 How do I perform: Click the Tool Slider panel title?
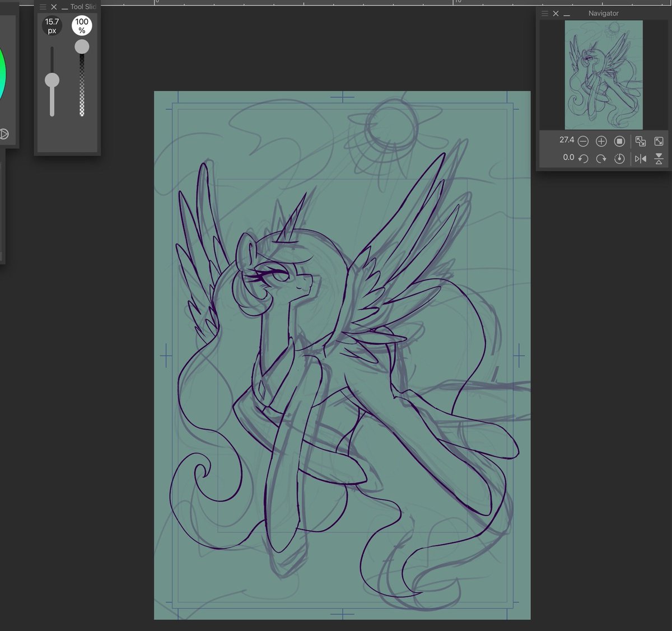83,7
